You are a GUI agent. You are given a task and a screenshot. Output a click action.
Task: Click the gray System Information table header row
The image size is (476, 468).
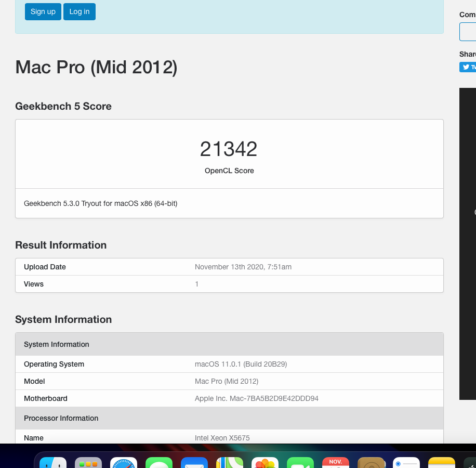(229, 344)
